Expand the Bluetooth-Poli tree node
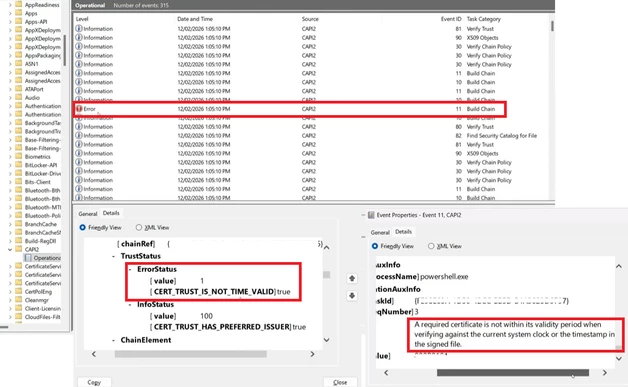 click(x=10, y=216)
